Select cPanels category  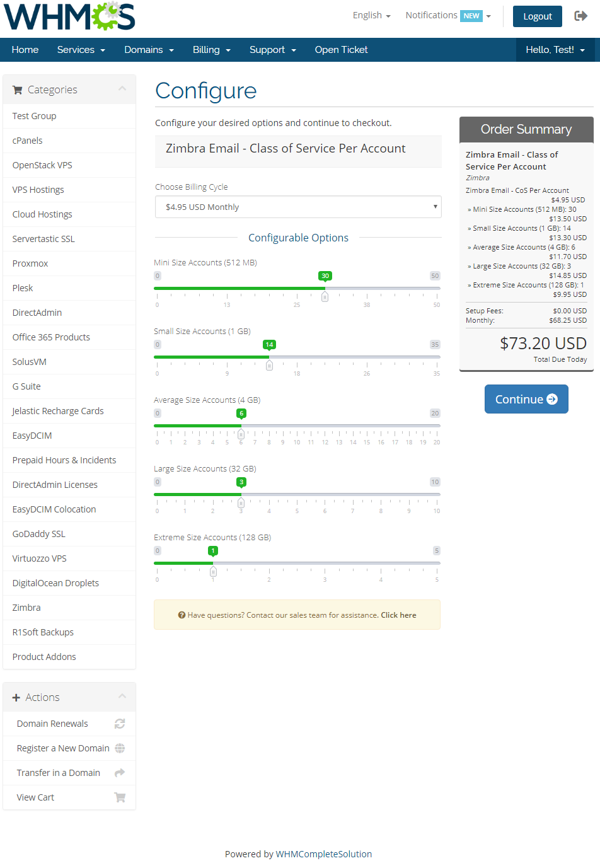coord(69,141)
